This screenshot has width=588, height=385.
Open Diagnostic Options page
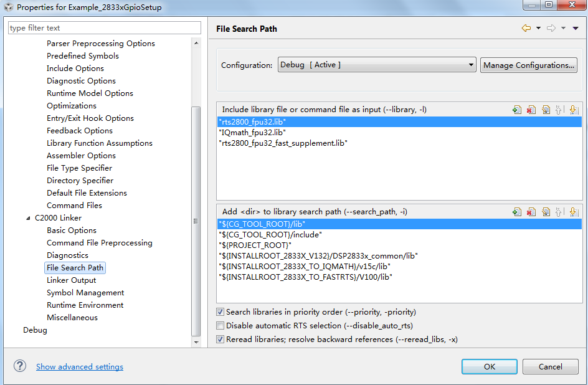(x=81, y=80)
